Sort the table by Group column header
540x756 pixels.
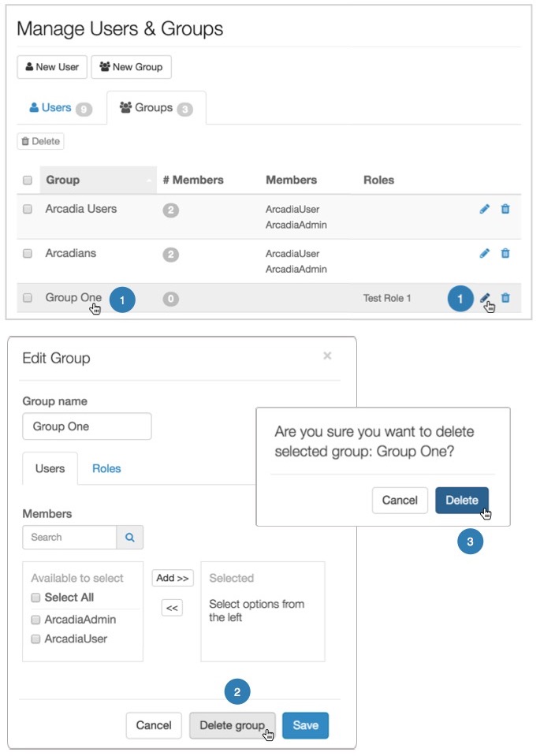tap(63, 180)
